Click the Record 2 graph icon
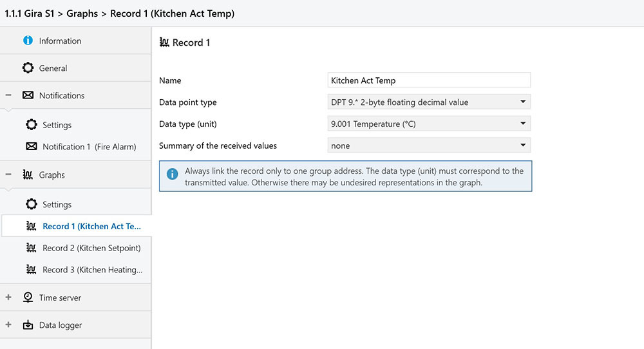Image resolution: width=644 pixels, height=349 pixels. [x=31, y=248]
